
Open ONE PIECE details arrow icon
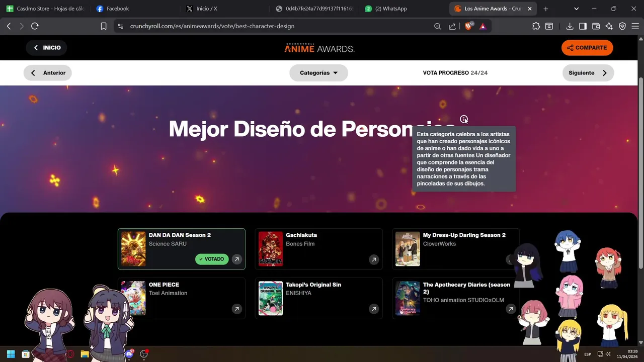[x=236, y=309]
